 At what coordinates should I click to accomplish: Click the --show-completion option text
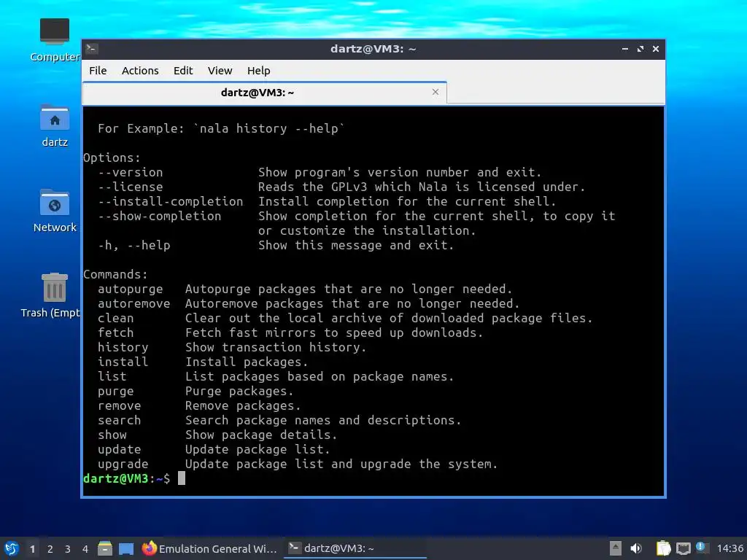160,216
